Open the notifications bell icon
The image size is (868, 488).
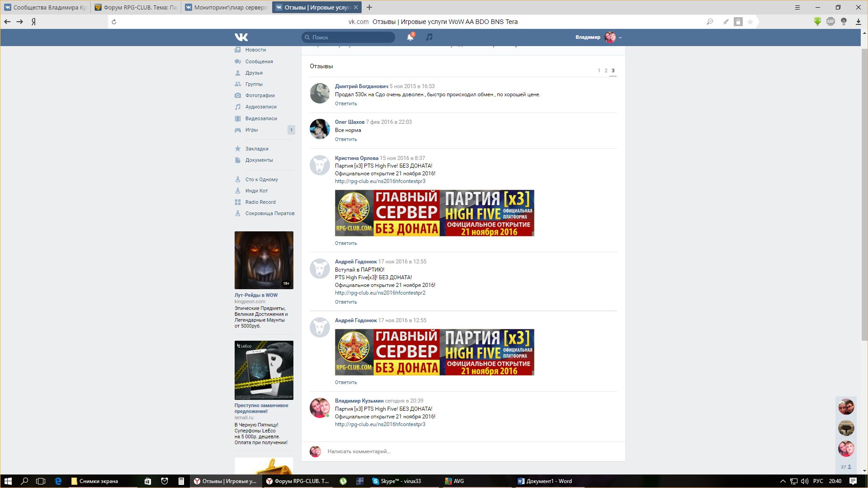point(410,37)
